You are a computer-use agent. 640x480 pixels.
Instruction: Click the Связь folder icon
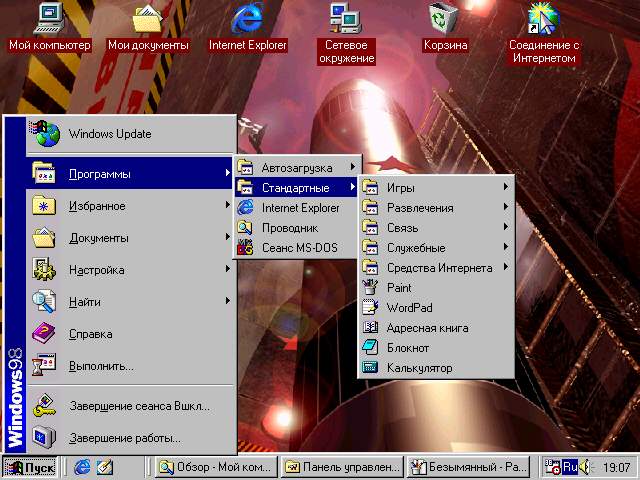tap(370, 227)
